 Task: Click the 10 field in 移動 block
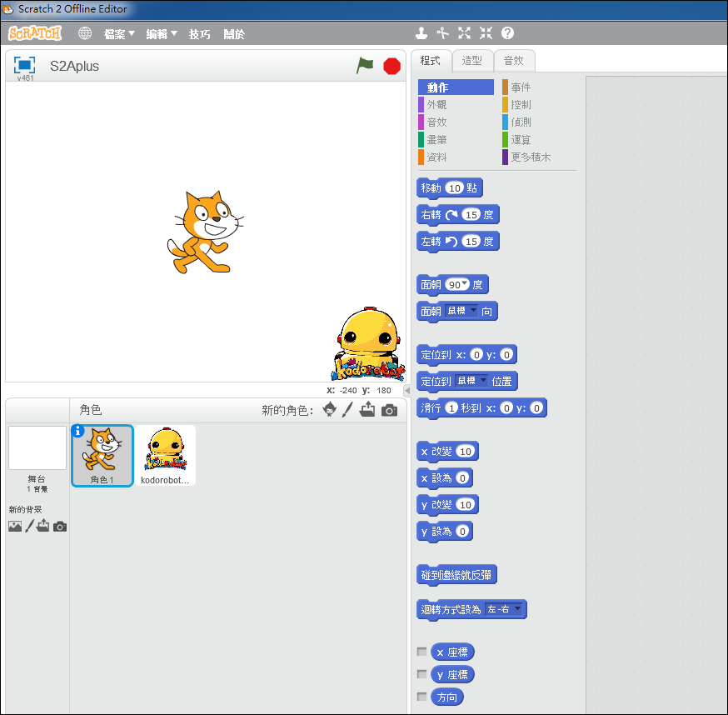[454, 187]
